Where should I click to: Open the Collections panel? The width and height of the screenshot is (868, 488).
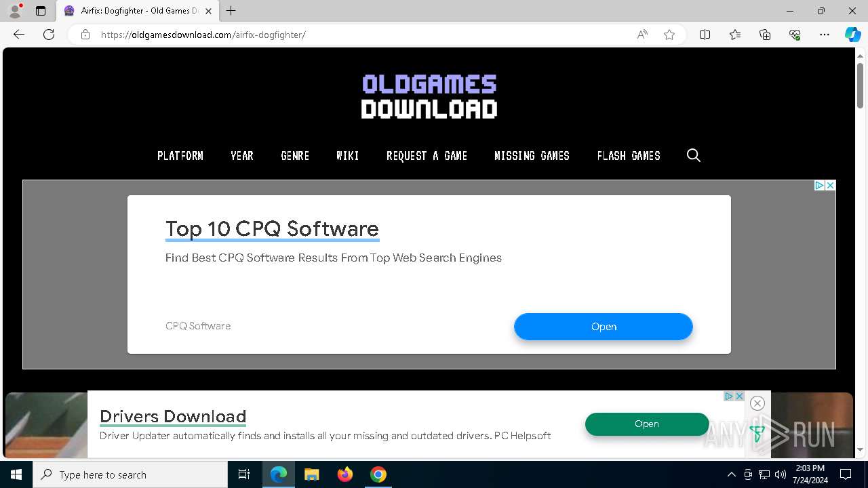coord(765,35)
